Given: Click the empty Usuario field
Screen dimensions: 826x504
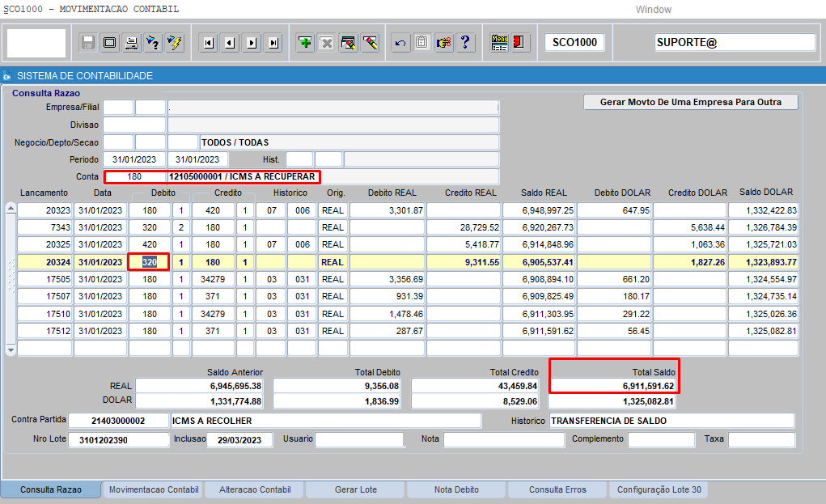Looking at the screenshot, I should tap(360, 440).
